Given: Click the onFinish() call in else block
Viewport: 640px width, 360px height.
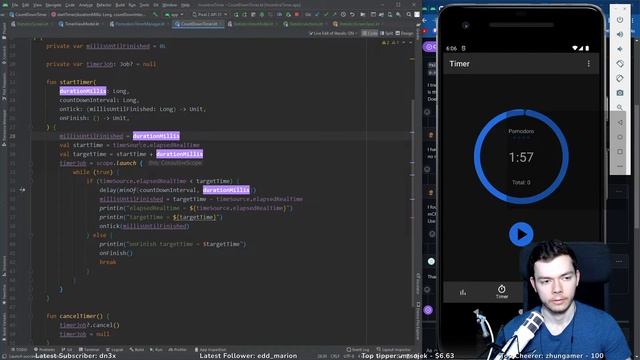Looking at the screenshot, I should click(116, 253).
